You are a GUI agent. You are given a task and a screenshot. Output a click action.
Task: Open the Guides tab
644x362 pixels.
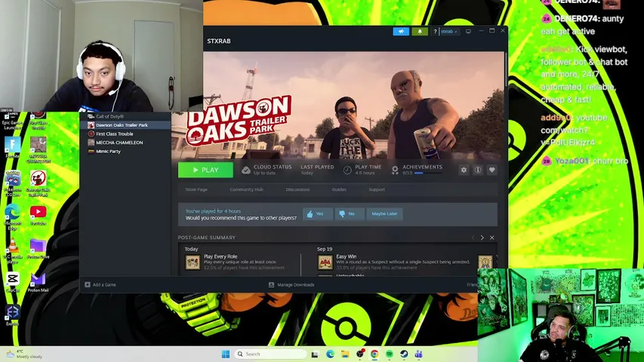click(x=339, y=189)
